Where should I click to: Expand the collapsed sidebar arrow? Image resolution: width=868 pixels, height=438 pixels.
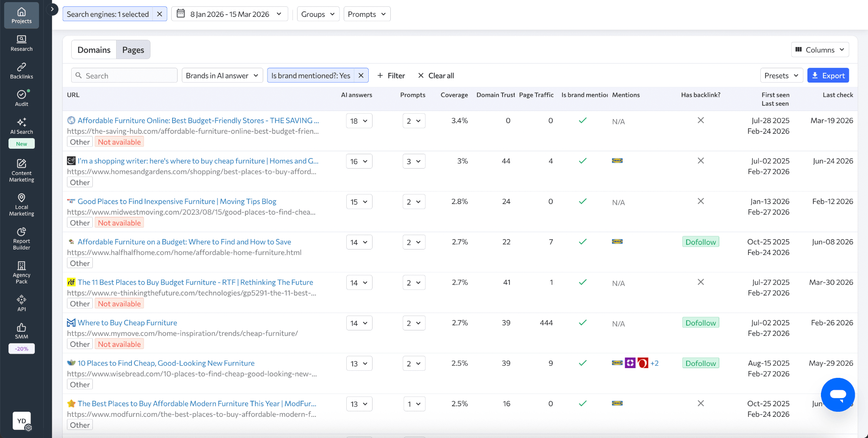pyautogui.click(x=52, y=9)
